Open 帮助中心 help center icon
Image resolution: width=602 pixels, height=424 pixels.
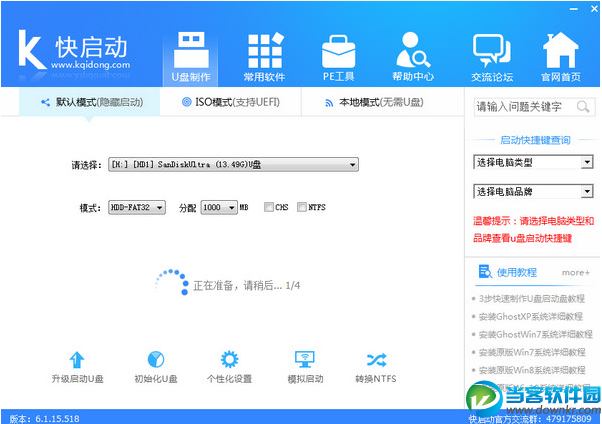[413, 57]
